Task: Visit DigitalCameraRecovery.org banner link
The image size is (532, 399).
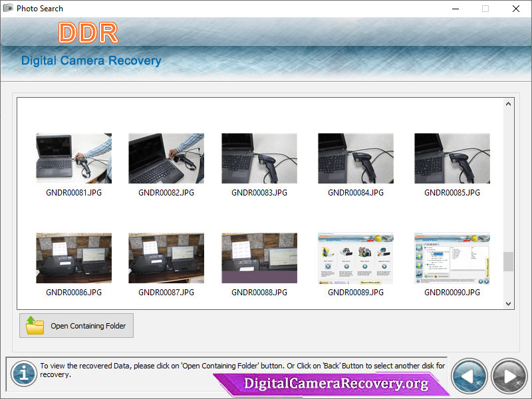Action: tap(336, 384)
